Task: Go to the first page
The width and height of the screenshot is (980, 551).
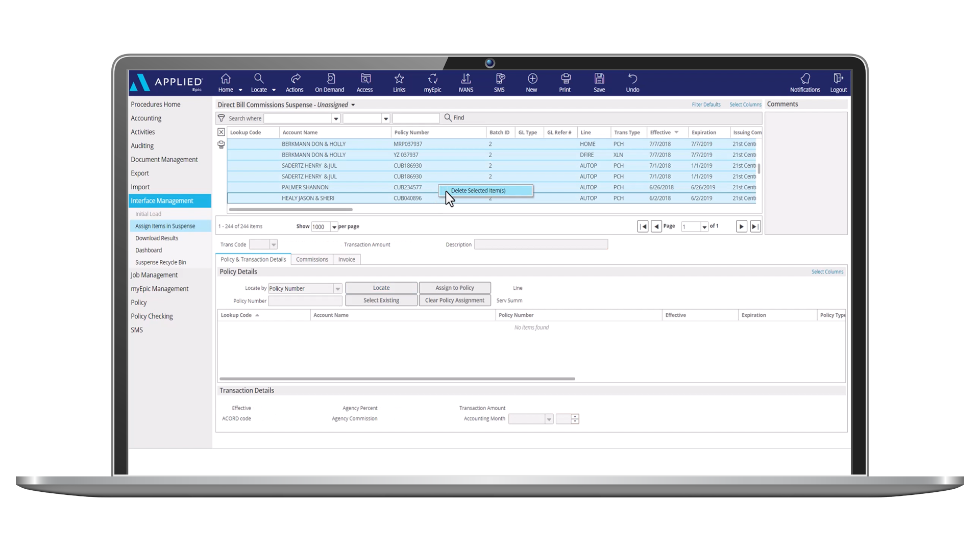Action: (643, 226)
